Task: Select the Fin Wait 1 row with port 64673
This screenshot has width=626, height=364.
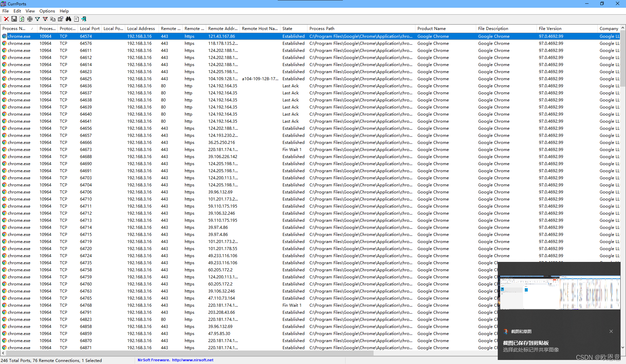Action: pyautogui.click(x=310, y=150)
